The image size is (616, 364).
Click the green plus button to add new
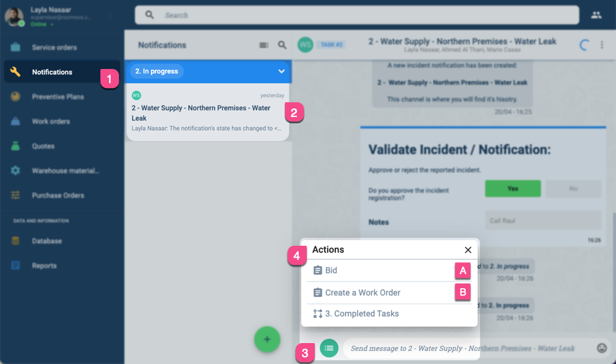click(x=267, y=339)
